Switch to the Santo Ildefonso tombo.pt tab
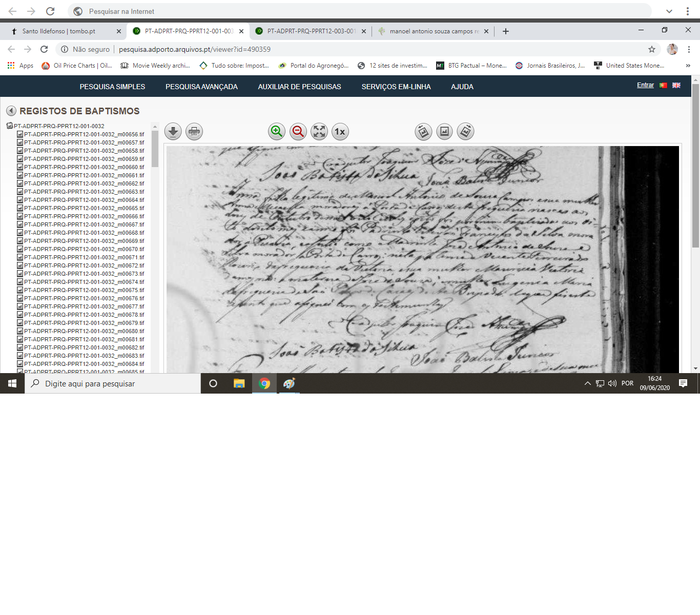The image size is (700, 615). 59,31
